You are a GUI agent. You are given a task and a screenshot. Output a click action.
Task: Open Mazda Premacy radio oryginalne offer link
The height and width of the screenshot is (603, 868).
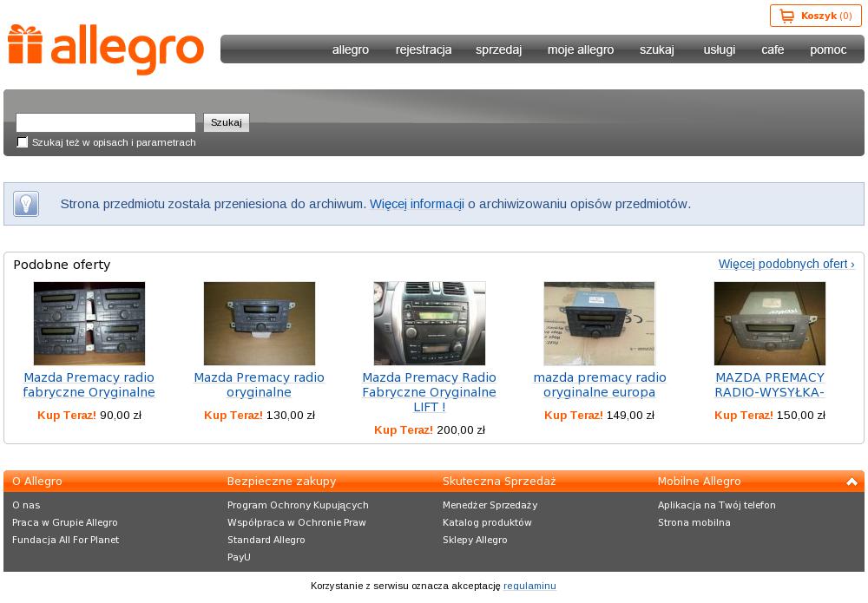click(259, 384)
